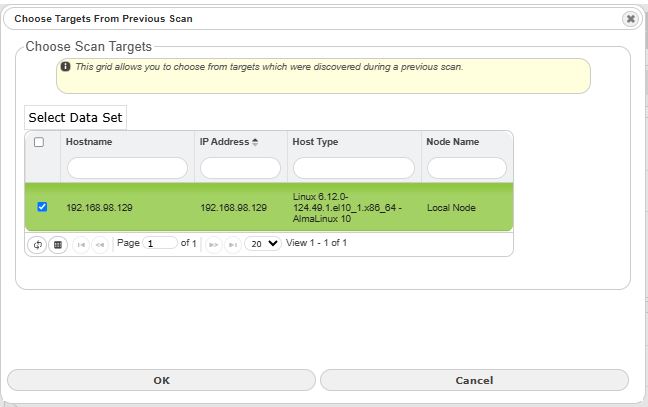Click the Host Type column header
Screen dimensions: 648x407
coord(315,142)
